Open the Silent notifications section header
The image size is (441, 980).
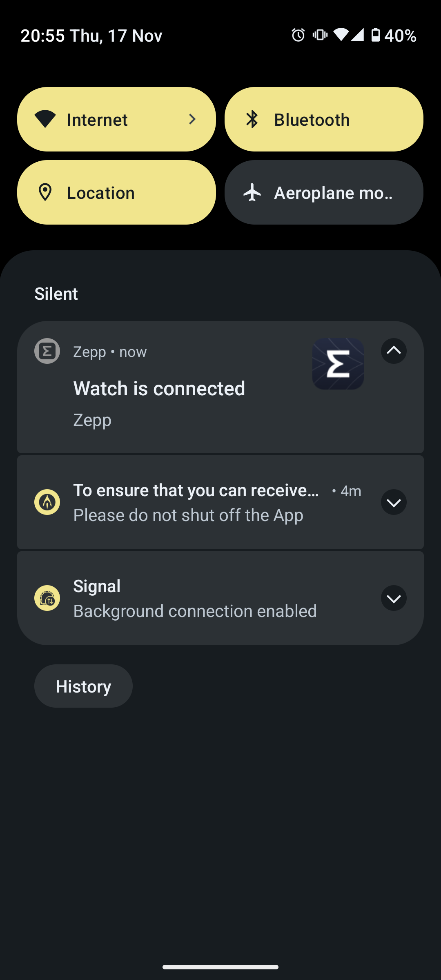56,294
